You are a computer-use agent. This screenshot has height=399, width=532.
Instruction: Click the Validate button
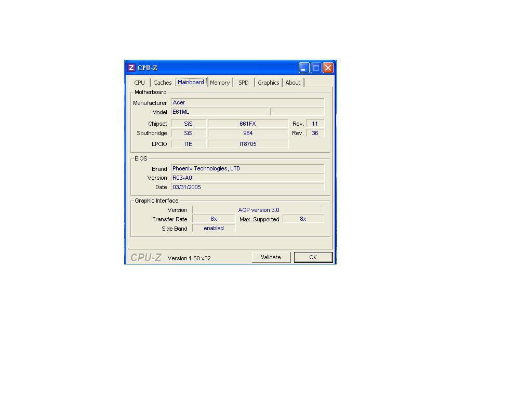point(271,257)
